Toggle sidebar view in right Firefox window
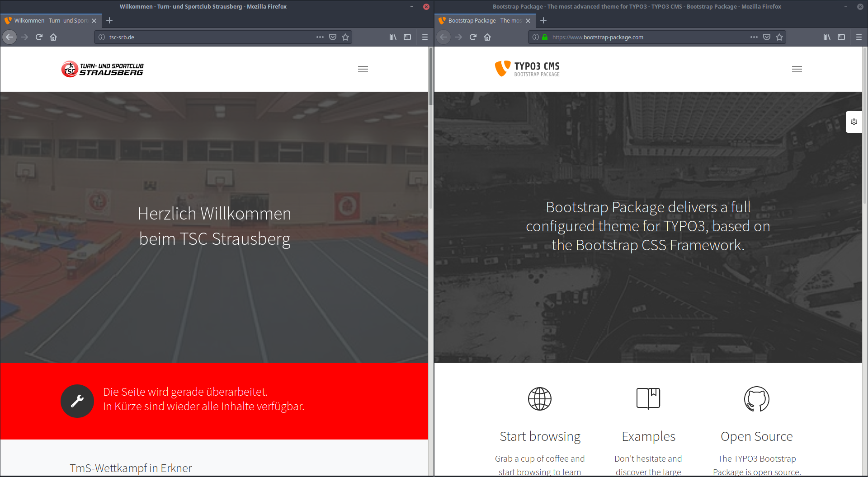 tap(841, 37)
